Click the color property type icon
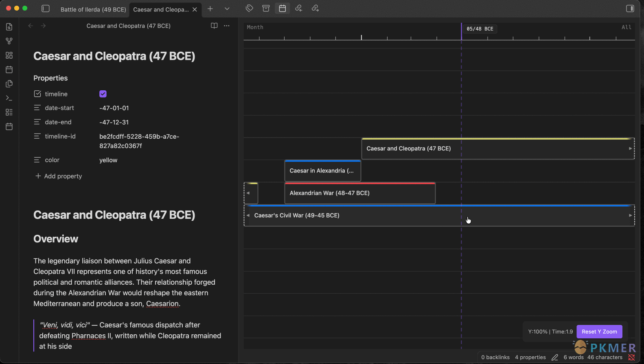644x364 pixels. tap(37, 160)
